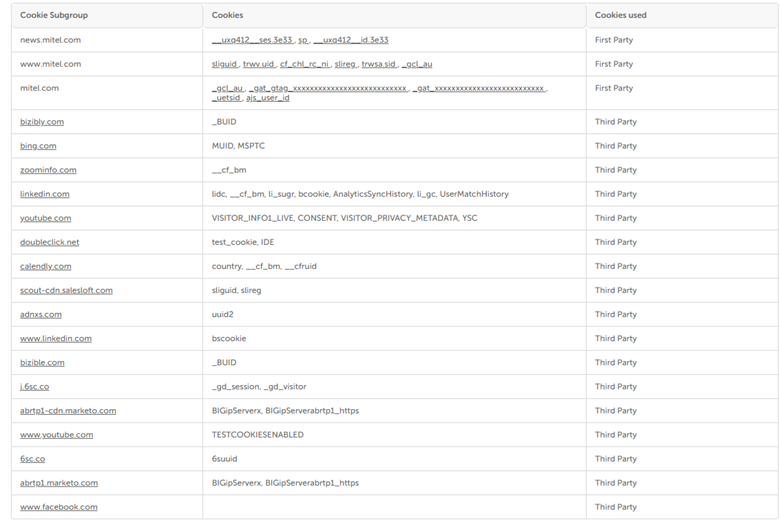The image size is (780, 520).
Task: Open the www.youtube.com link
Action: (56, 435)
